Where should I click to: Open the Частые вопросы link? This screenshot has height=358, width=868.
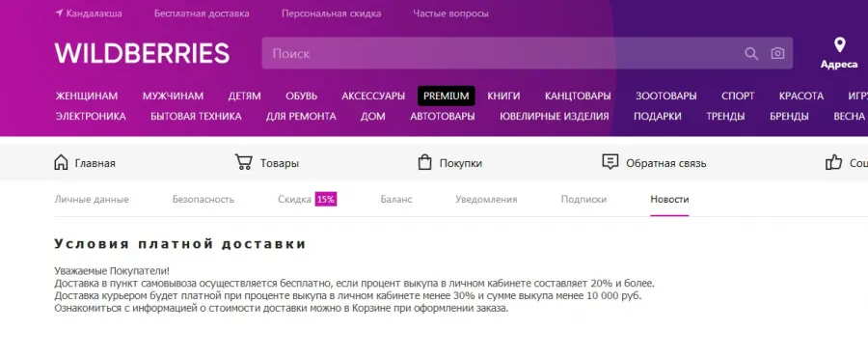coord(450,14)
